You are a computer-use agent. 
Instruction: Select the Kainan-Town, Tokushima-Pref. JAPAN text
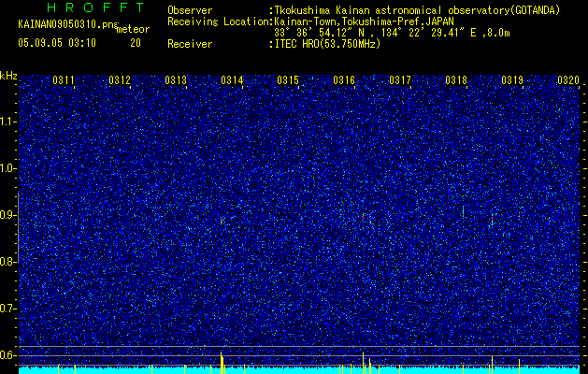coord(364,22)
